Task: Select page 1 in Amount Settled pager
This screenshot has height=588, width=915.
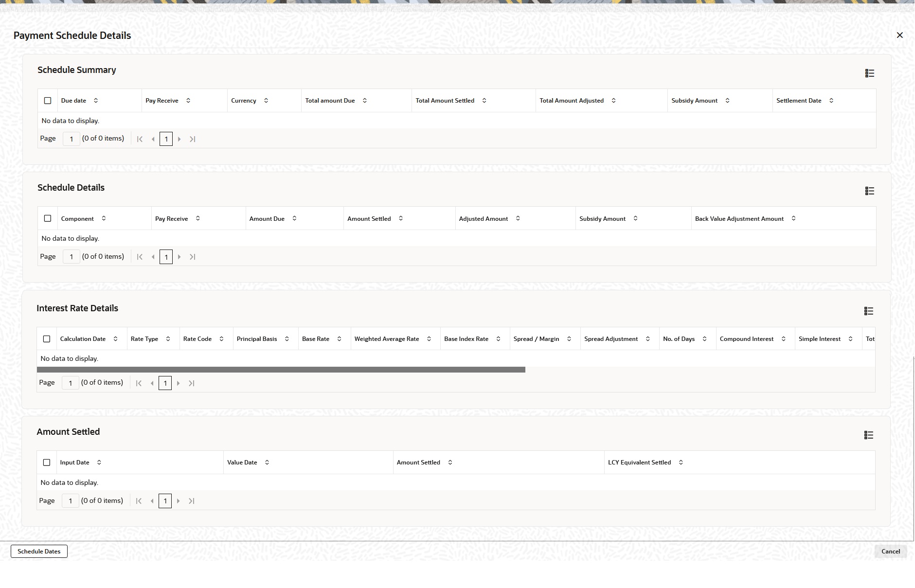Action: pyautogui.click(x=165, y=501)
